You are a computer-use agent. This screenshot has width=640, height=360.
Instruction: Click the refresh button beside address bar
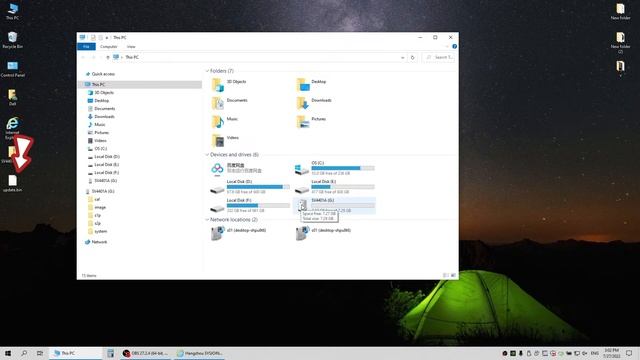click(412, 58)
